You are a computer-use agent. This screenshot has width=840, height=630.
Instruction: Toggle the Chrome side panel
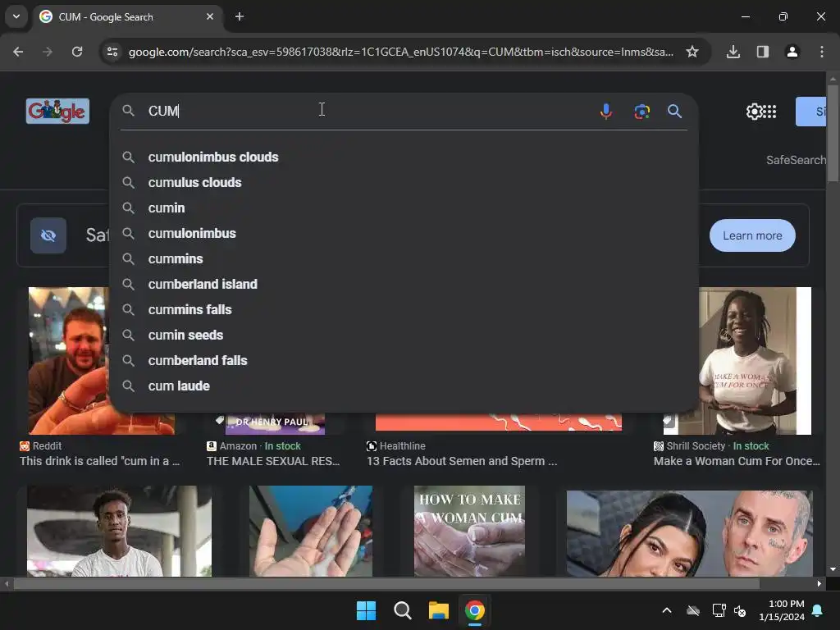click(763, 52)
